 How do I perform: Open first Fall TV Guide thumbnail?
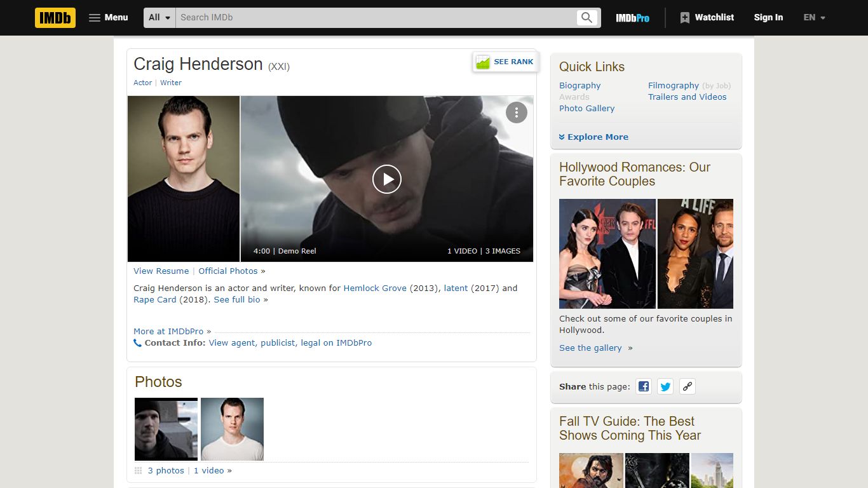591,470
